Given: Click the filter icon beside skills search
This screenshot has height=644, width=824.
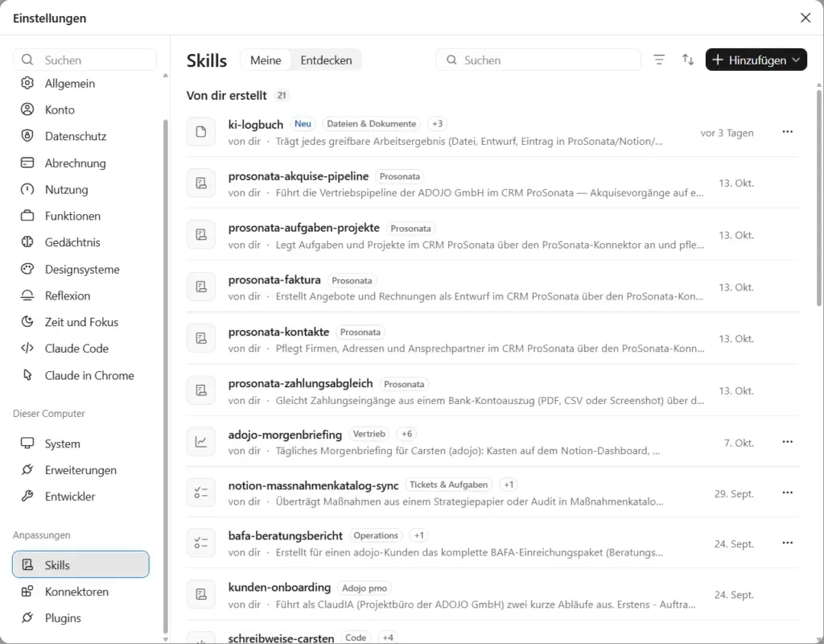Looking at the screenshot, I should click(659, 60).
